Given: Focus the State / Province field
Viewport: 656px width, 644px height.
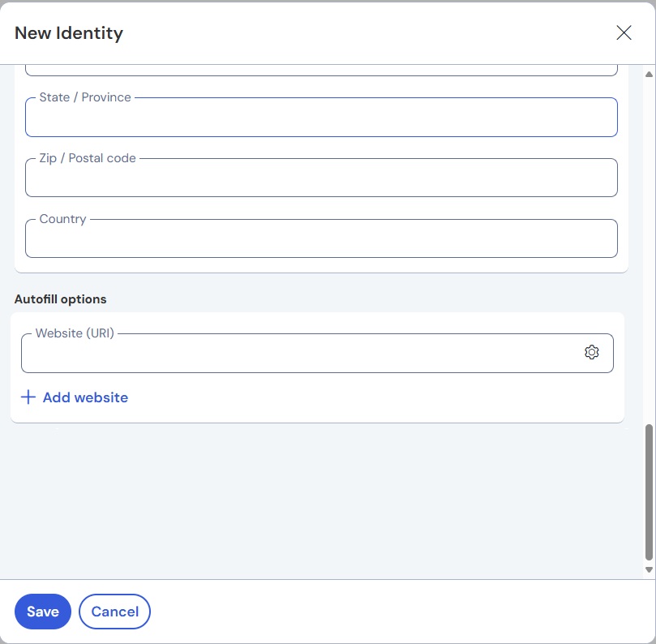Looking at the screenshot, I should click(321, 120).
